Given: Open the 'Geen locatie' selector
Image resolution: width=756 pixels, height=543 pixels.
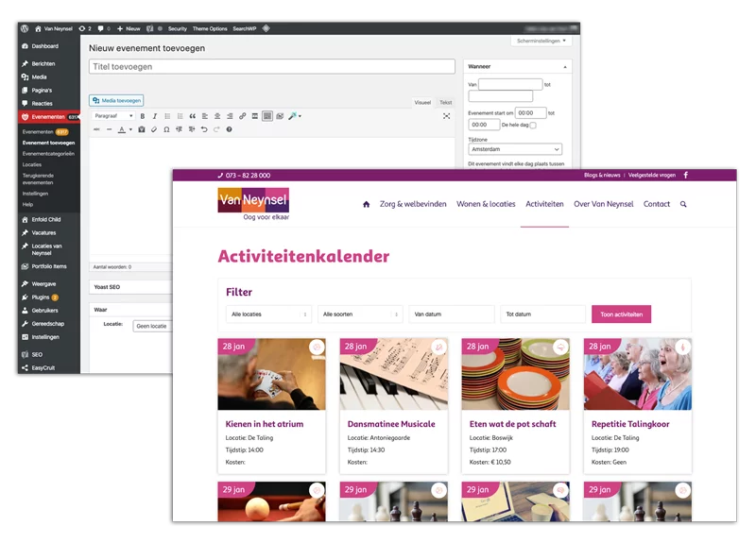Looking at the screenshot, I should (x=152, y=326).
